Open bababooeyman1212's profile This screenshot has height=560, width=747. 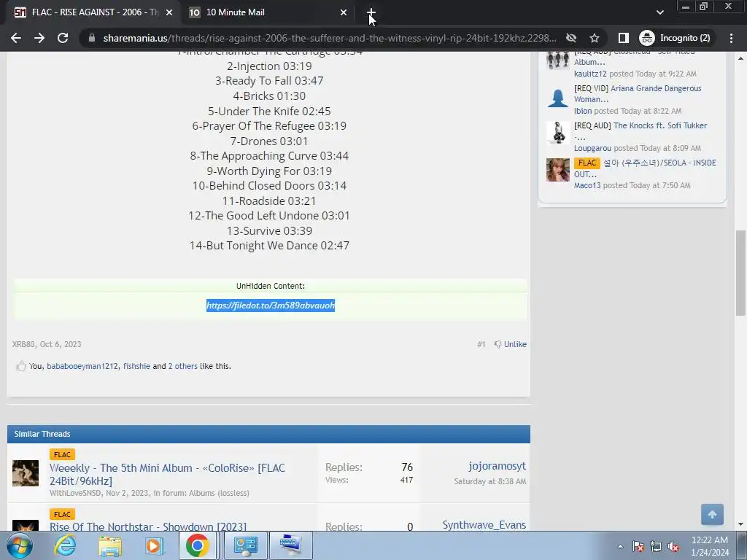(82, 366)
